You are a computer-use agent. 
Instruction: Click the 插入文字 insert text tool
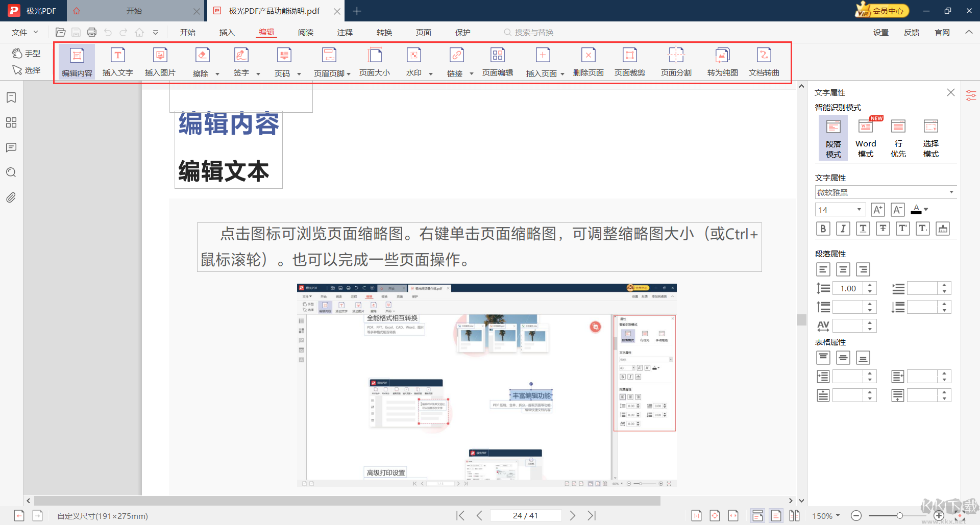(118, 62)
